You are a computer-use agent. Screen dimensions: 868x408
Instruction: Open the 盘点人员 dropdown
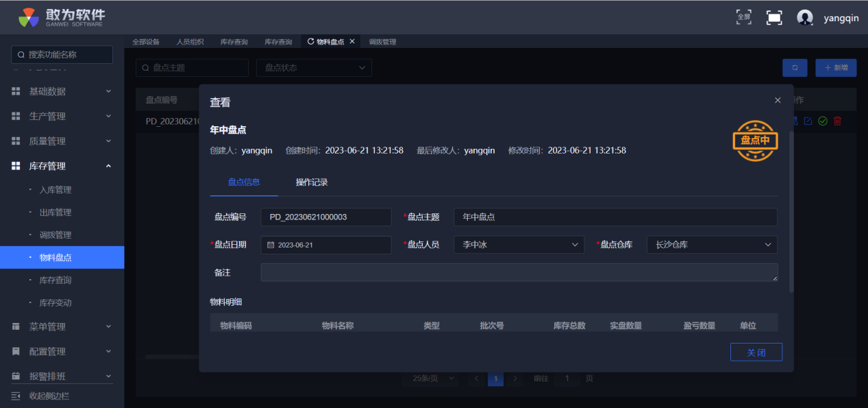pos(519,245)
